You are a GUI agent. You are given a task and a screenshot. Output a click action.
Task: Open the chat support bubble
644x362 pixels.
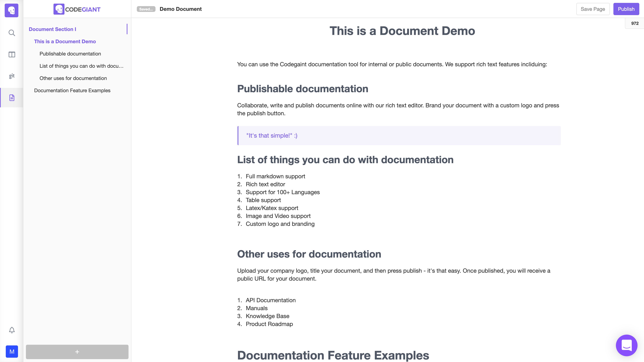coord(627,345)
